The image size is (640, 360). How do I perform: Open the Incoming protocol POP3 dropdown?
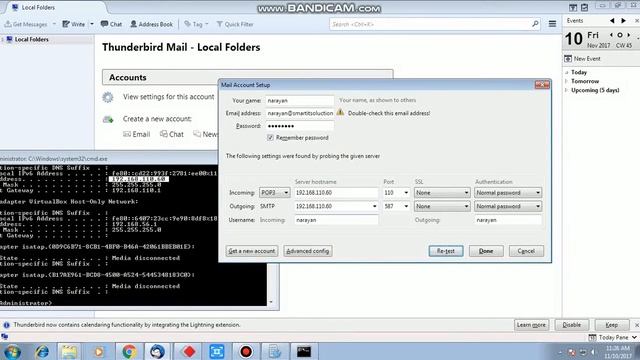pyautogui.click(x=275, y=193)
